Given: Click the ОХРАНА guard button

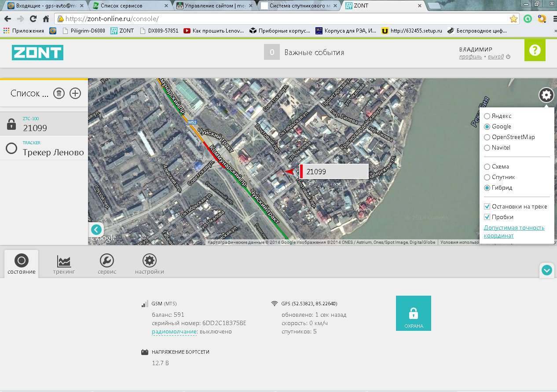Looking at the screenshot, I should (x=414, y=313).
